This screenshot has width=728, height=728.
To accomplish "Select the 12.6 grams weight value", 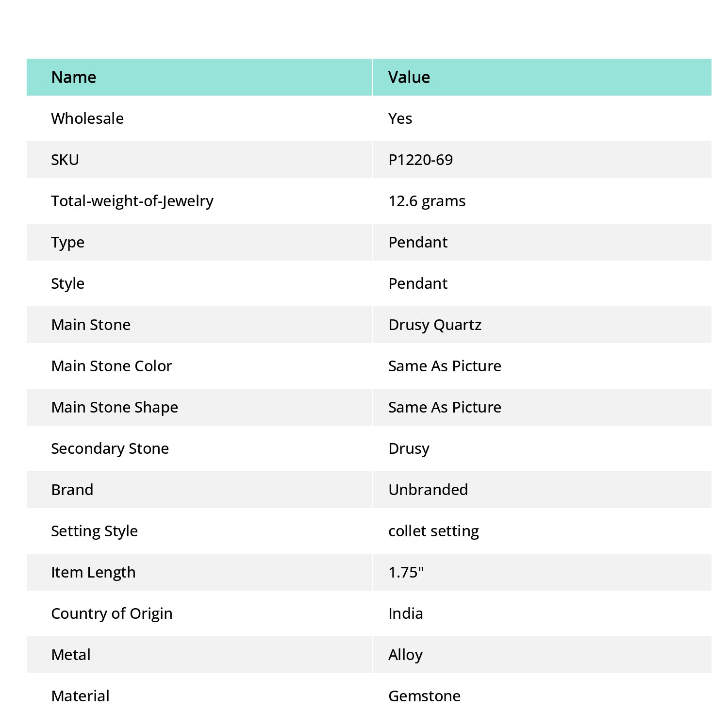I will [x=427, y=201].
